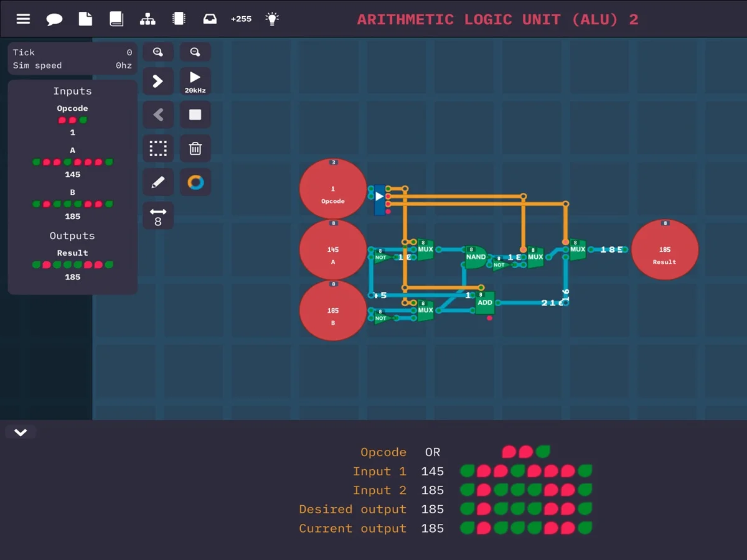Activate the dashed selection box tool
The width and height of the screenshot is (747, 560).
coord(158,149)
